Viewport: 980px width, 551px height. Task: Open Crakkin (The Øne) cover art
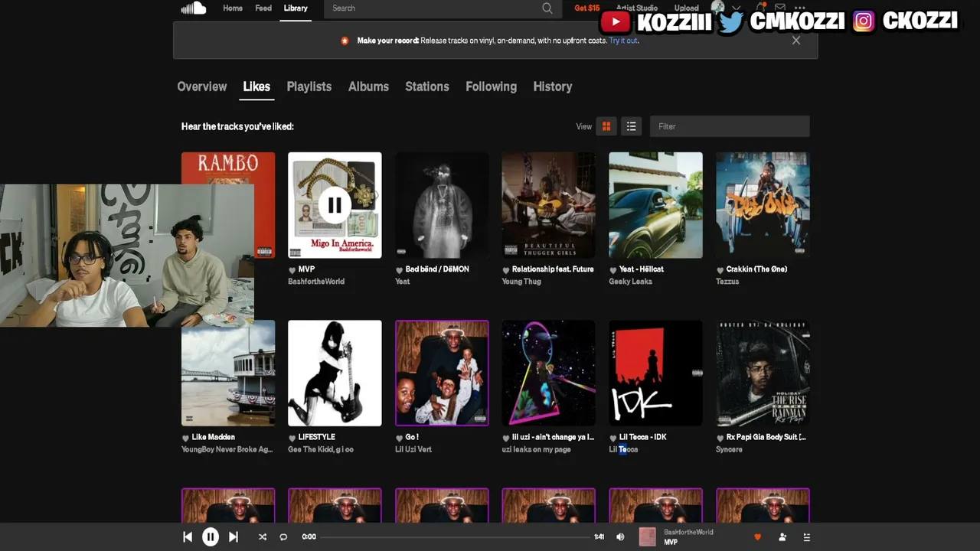763,205
